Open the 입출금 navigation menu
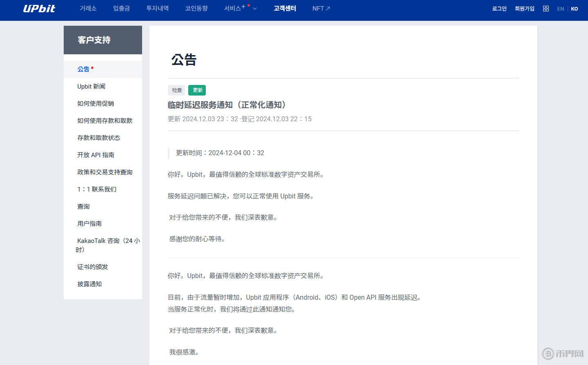The height and width of the screenshot is (365, 588). click(121, 8)
